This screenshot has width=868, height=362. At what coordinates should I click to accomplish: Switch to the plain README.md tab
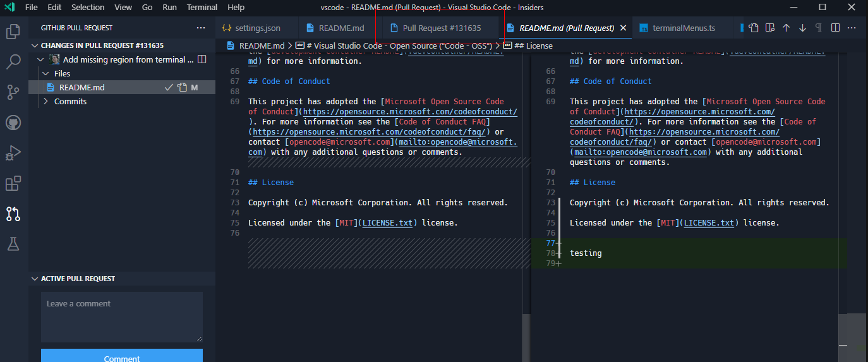tap(341, 28)
